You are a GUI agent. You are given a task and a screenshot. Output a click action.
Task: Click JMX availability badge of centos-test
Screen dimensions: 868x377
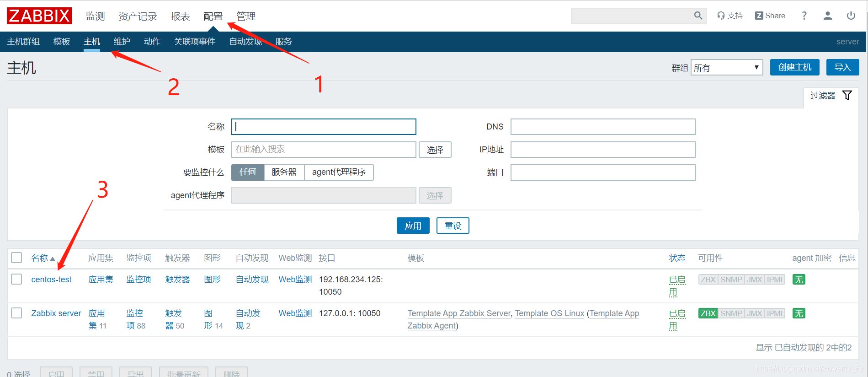point(755,280)
